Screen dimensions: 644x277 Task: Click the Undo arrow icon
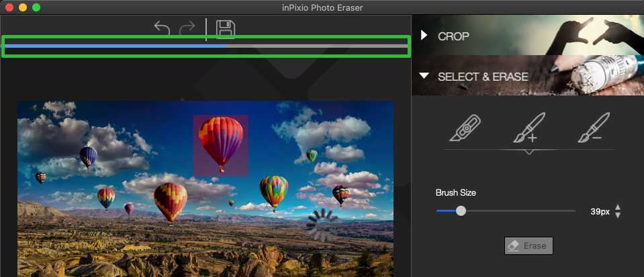tap(163, 28)
